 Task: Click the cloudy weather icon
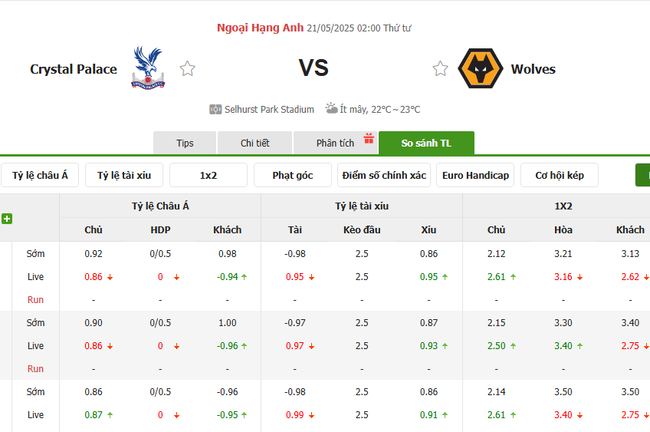(332, 108)
